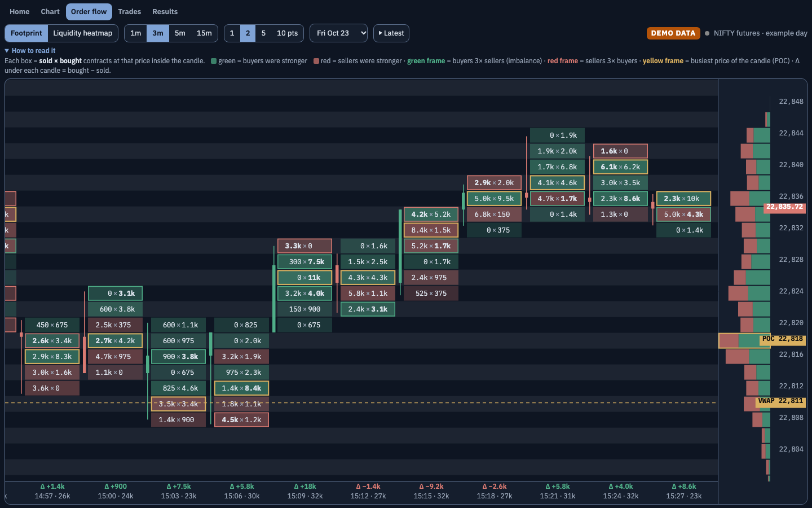
Task: Select footprint cell 4.3k × 4.3k
Action: click(368, 278)
